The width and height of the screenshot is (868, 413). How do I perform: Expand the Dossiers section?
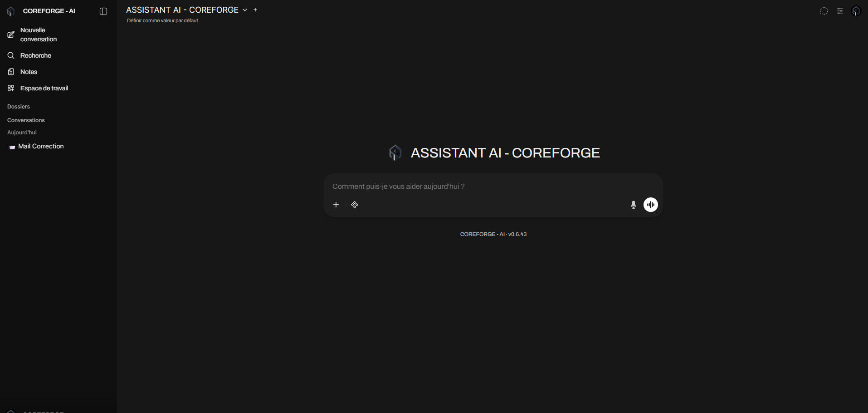tap(19, 107)
